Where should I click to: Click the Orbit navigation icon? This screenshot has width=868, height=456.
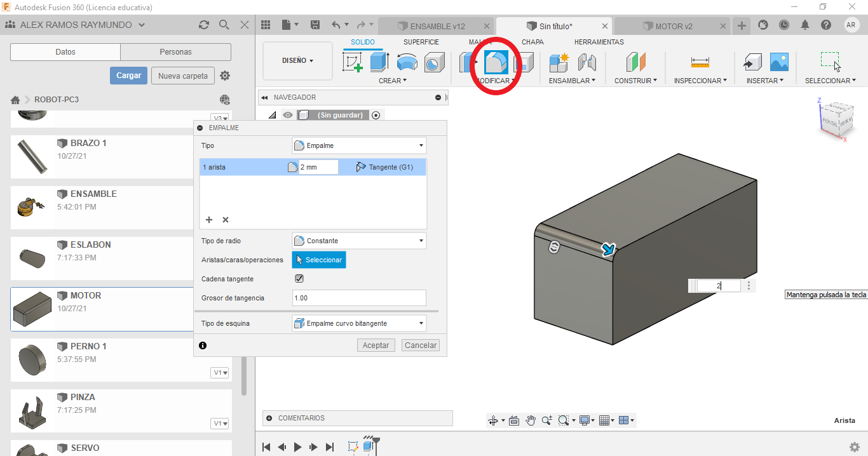(x=492, y=420)
